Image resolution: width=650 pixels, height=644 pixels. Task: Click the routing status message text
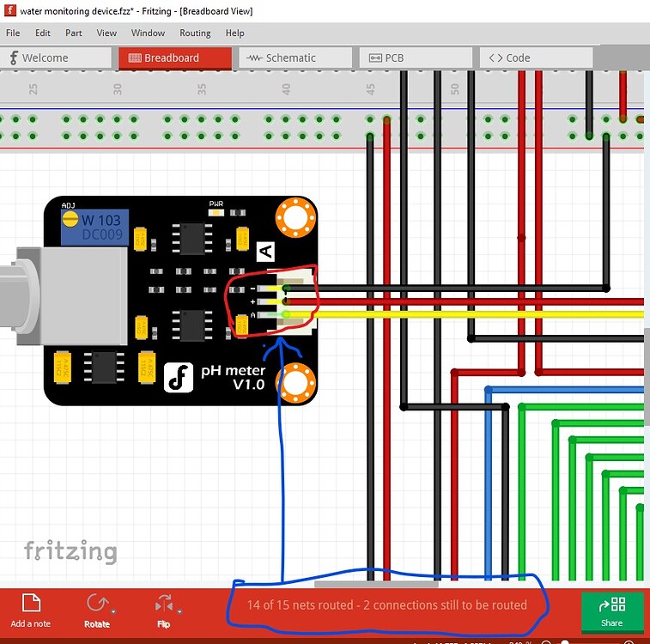tap(386, 605)
